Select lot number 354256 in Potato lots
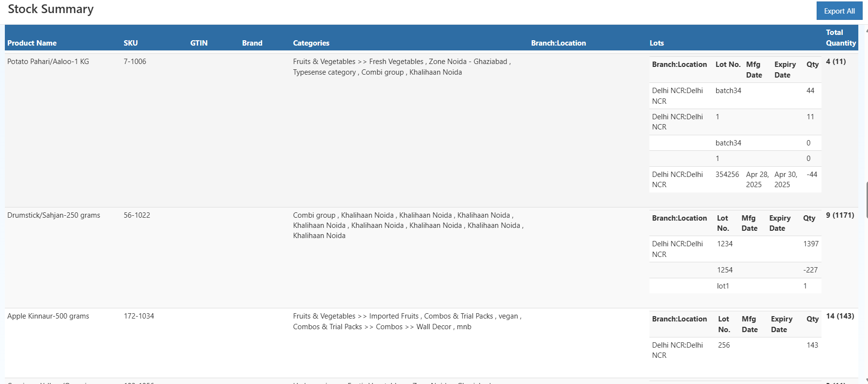 (727, 175)
